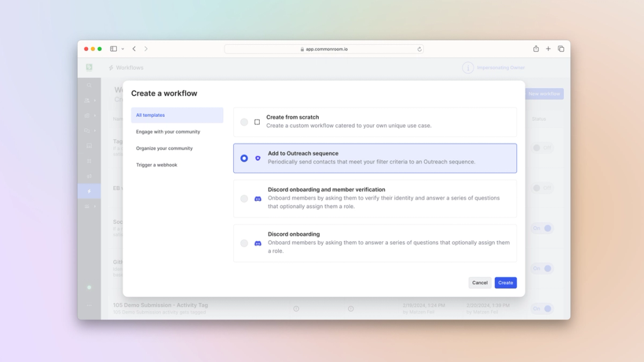Click the page reload icon
Screen dimensions: 644x362
click(419, 49)
